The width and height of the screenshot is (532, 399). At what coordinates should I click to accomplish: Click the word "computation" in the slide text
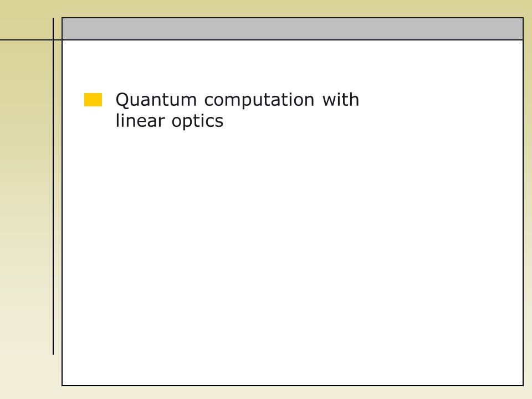click(x=259, y=101)
